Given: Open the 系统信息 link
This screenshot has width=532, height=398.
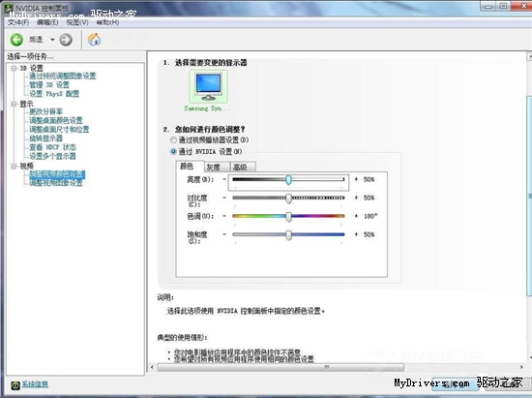Looking at the screenshot, I should [35, 384].
